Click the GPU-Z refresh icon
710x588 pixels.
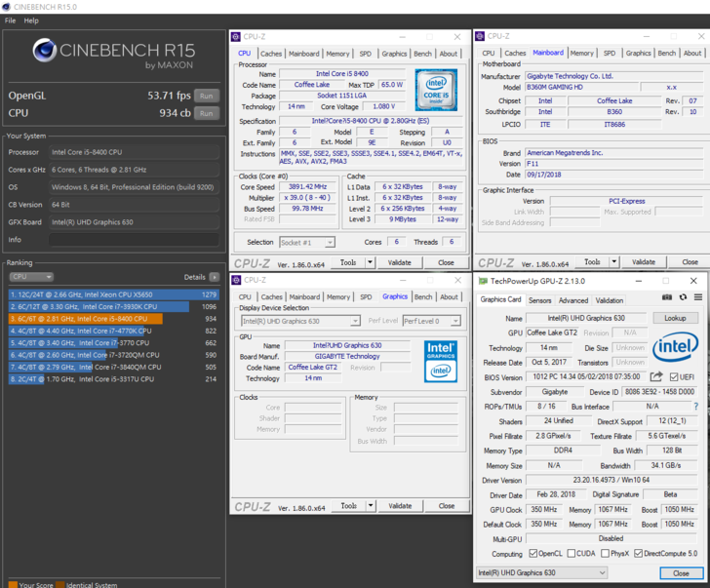[x=683, y=296]
